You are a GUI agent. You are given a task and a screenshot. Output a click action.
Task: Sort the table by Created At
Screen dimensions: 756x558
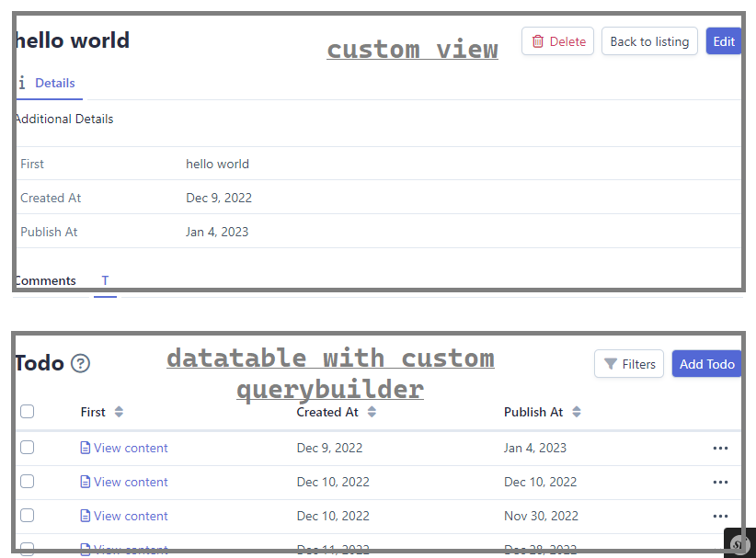point(372,412)
